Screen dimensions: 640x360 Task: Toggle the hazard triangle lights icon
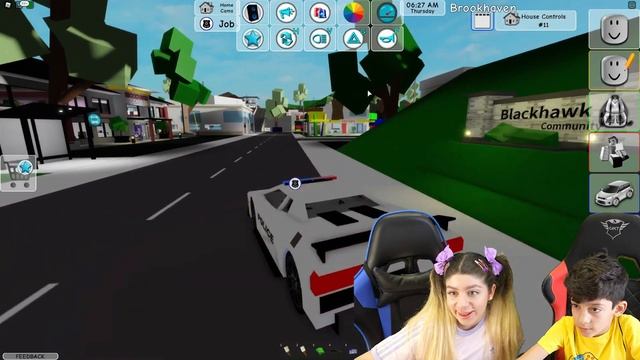click(353, 39)
